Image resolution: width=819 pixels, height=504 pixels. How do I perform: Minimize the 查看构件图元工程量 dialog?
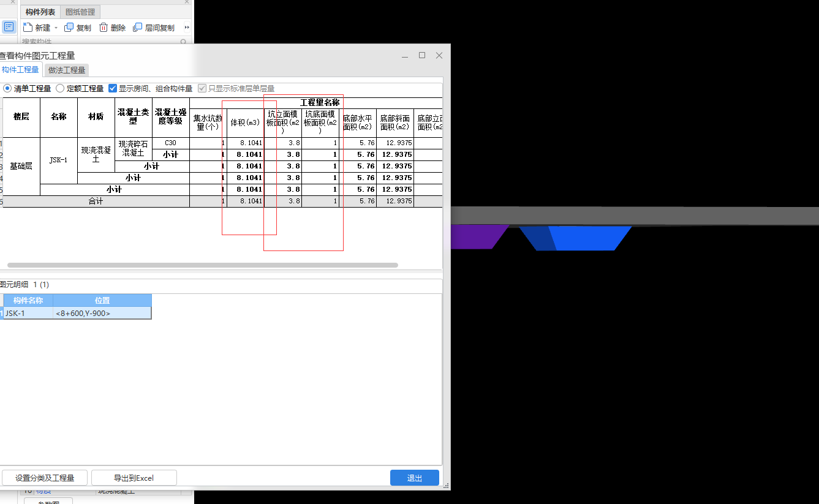[x=405, y=56]
